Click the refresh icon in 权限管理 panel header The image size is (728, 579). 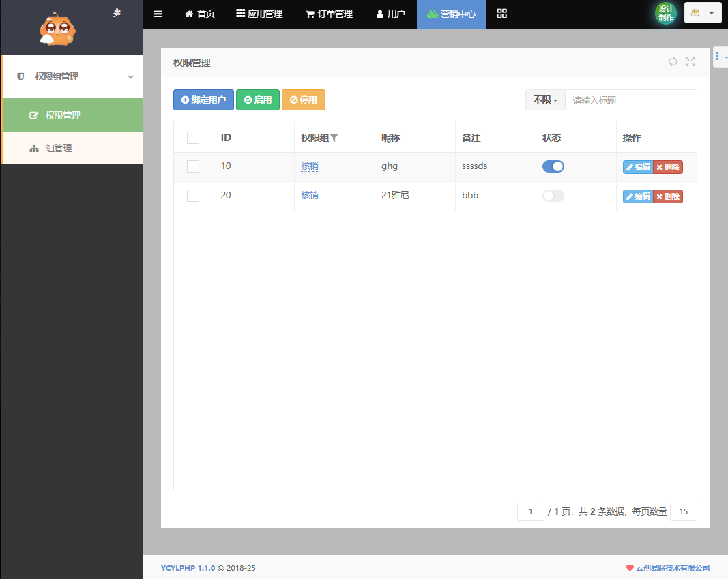point(673,62)
